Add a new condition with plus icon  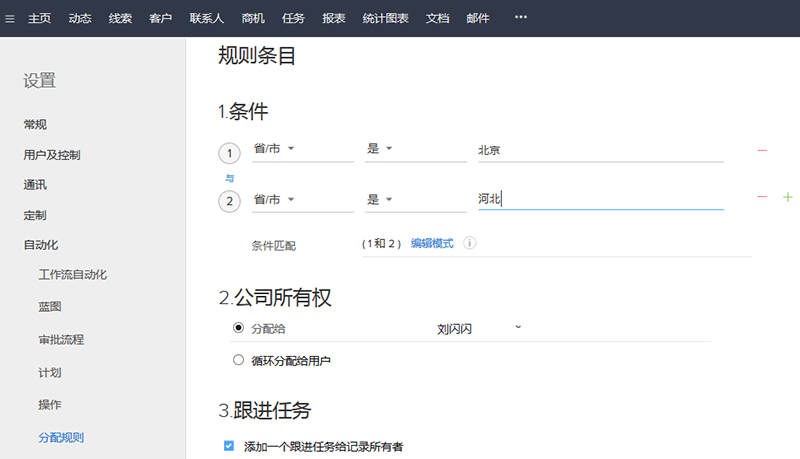click(x=787, y=198)
